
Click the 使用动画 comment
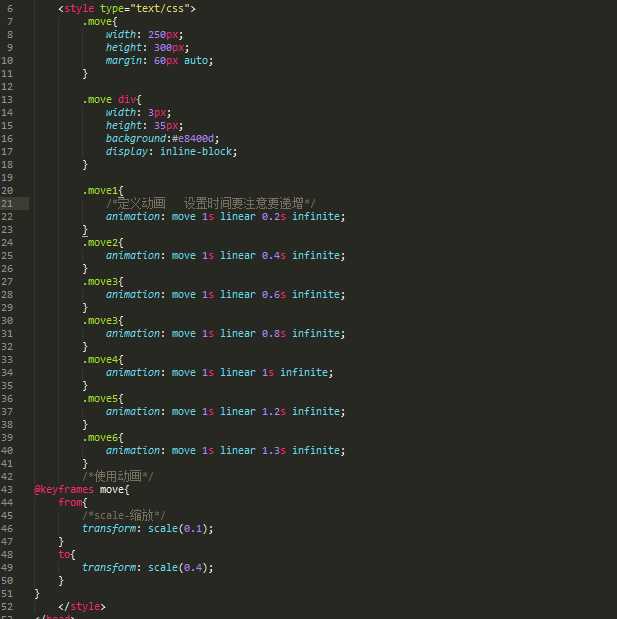[118, 476]
